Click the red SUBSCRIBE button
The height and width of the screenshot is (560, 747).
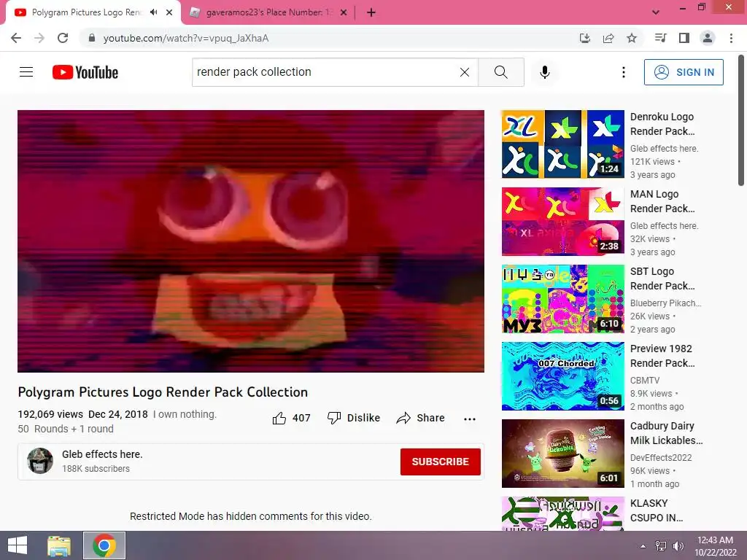tap(440, 462)
